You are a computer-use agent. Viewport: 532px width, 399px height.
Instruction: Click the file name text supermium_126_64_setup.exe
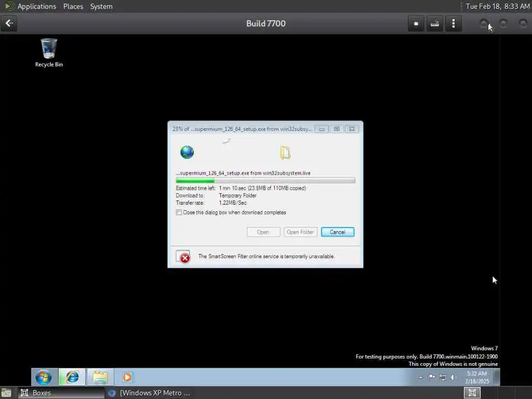pos(243,173)
